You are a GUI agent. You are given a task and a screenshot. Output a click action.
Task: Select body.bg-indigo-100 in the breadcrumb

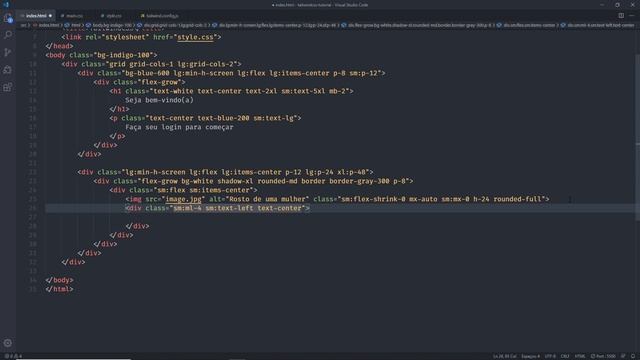112,25
